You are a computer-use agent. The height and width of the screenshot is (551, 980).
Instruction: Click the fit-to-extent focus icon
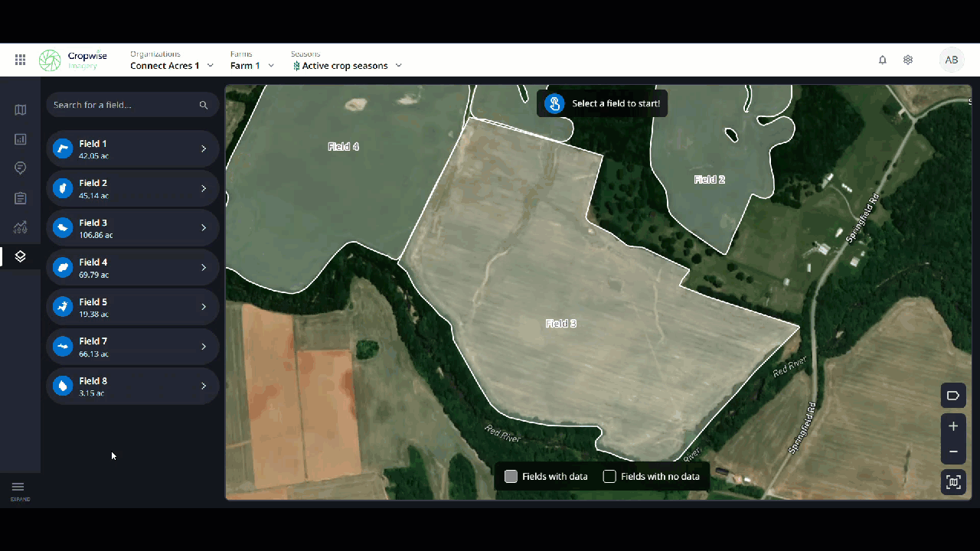point(953,482)
